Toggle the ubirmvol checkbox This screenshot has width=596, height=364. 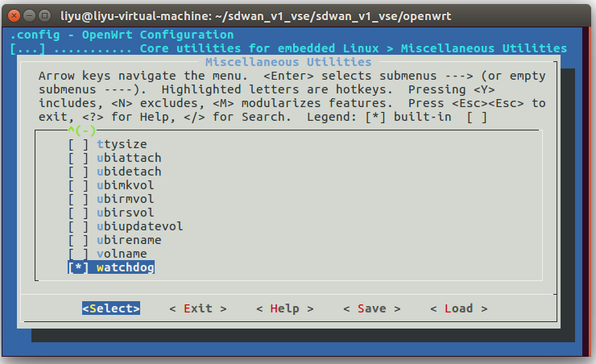78,199
